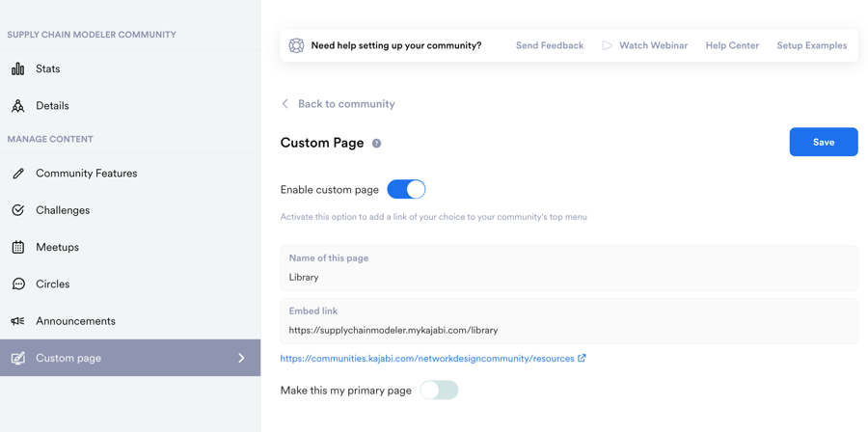868x432 pixels.
Task: Expand the Custom page chevron arrow
Action: (x=241, y=358)
